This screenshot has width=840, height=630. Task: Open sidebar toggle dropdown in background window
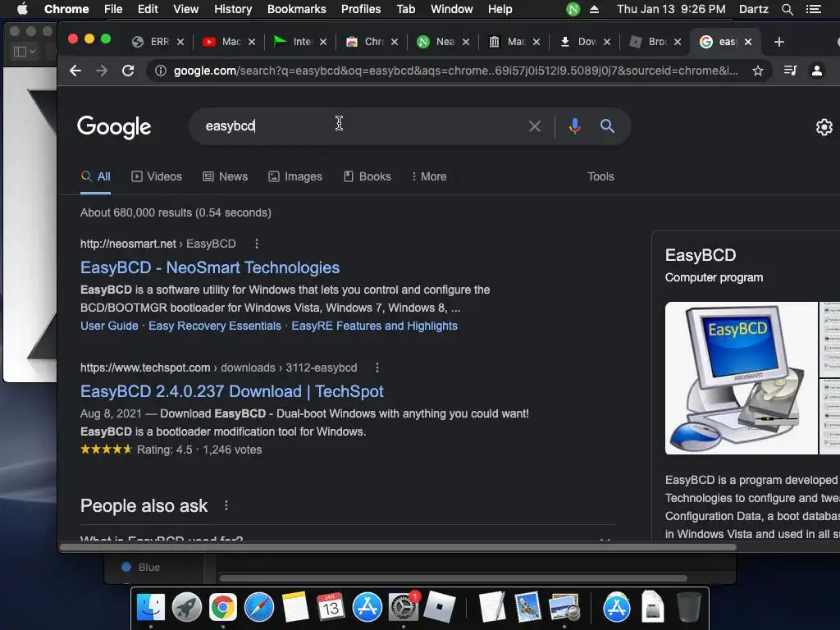(24, 52)
